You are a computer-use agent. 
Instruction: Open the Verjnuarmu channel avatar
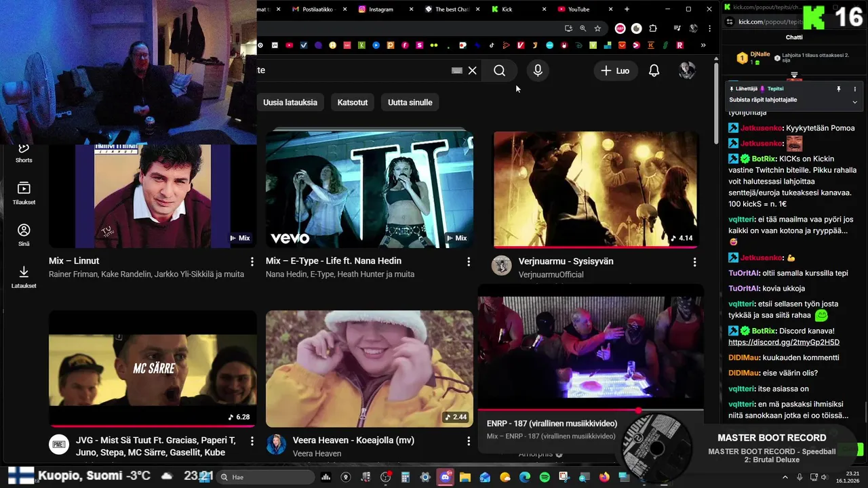[x=502, y=266]
